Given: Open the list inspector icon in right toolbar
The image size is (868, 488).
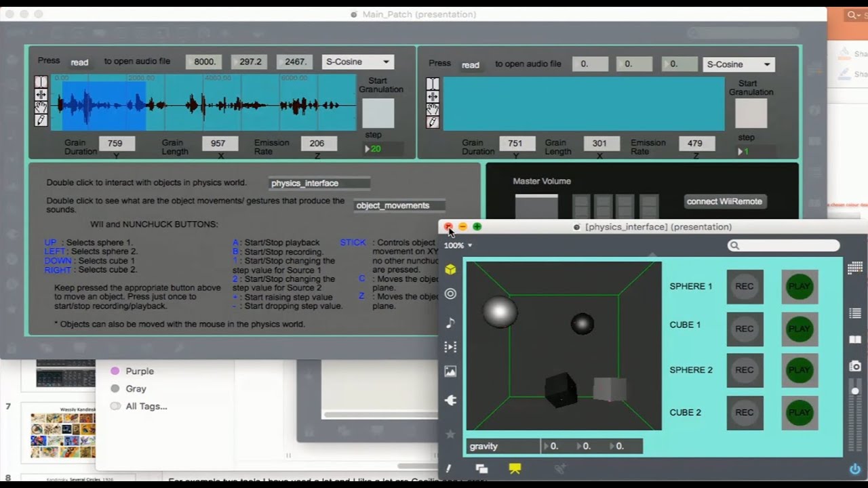Looking at the screenshot, I should 855,313.
